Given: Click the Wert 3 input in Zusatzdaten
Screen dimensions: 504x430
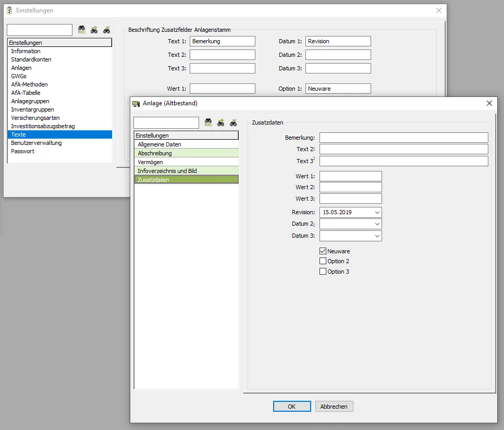Looking at the screenshot, I should click(351, 199).
